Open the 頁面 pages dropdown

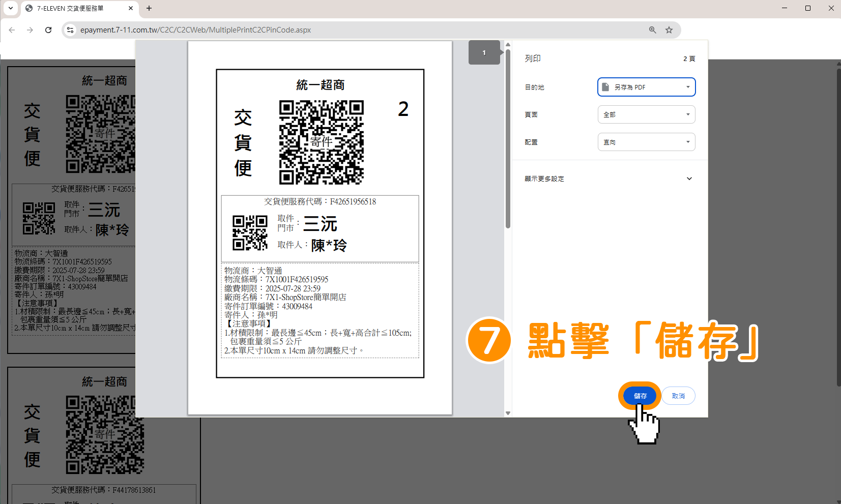[x=646, y=114]
